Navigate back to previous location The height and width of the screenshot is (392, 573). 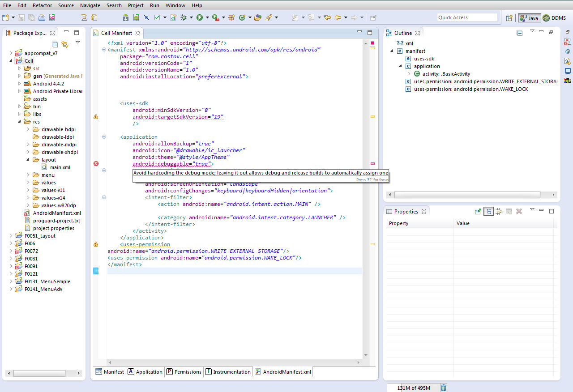(x=338, y=17)
